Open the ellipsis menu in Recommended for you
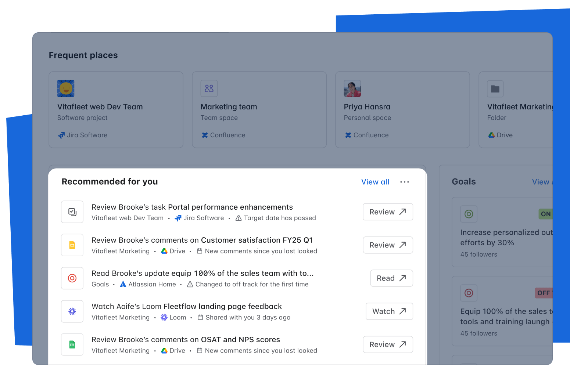This screenshot has height=376, width=588. click(x=405, y=182)
